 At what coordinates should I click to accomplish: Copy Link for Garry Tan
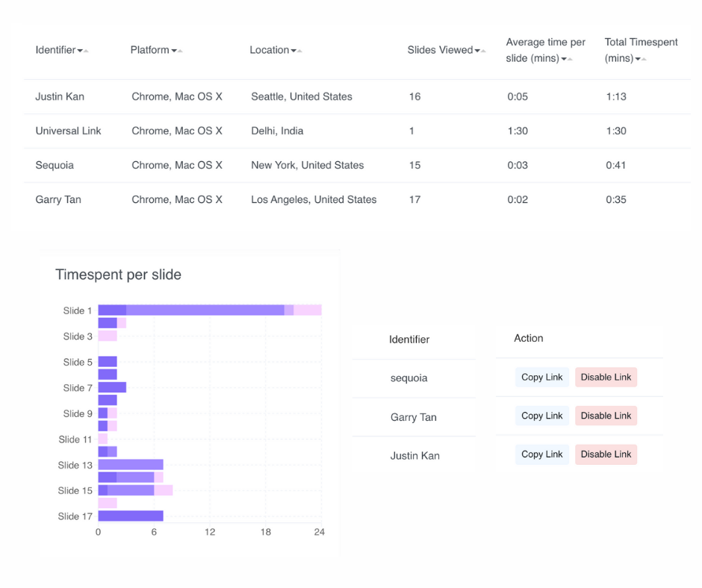pos(541,416)
